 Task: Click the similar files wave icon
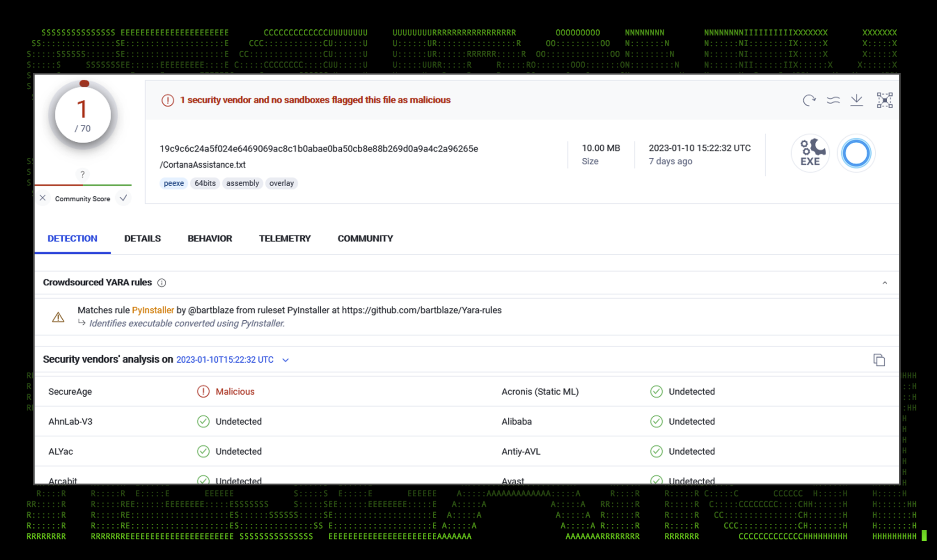click(833, 100)
